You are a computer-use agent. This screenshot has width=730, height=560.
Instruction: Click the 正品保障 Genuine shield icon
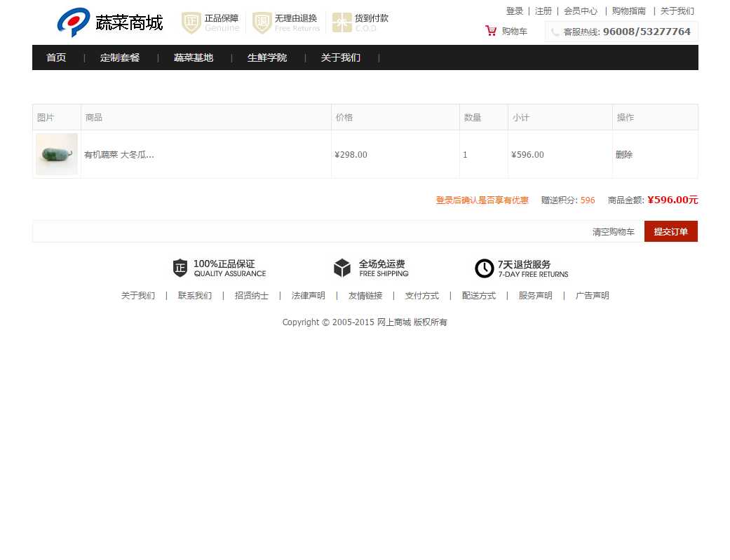(191, 22)
